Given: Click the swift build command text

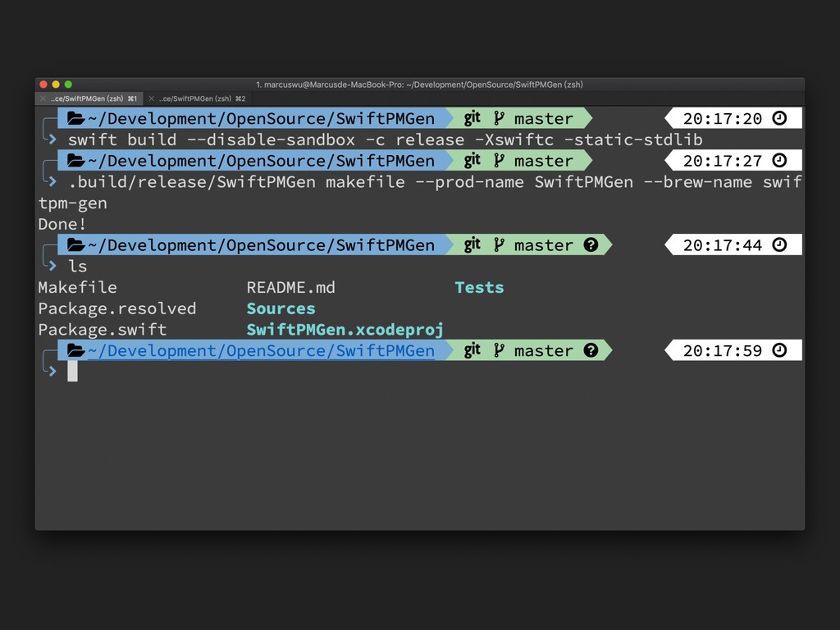Looking at the screenshot, I should point(386,139).
